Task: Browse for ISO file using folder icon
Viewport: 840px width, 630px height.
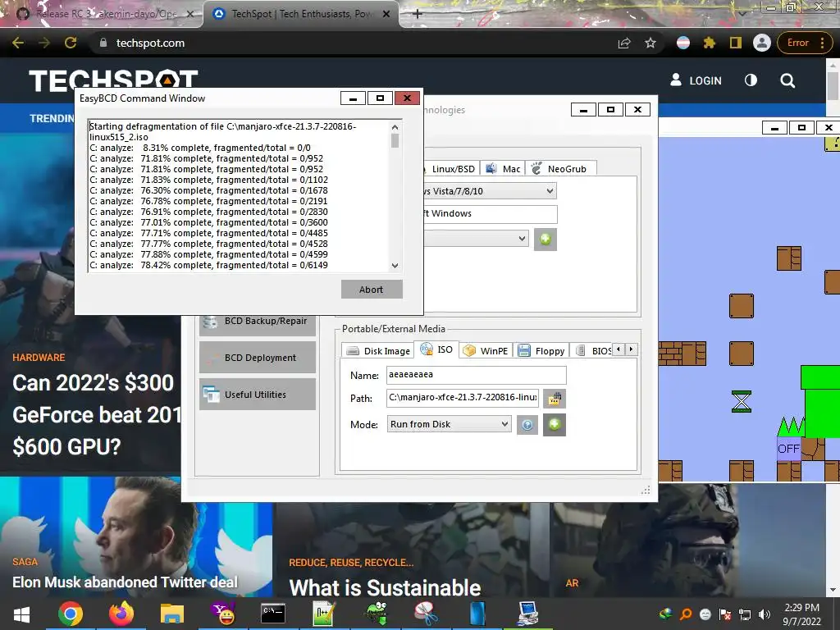Action: click(555, 399)
